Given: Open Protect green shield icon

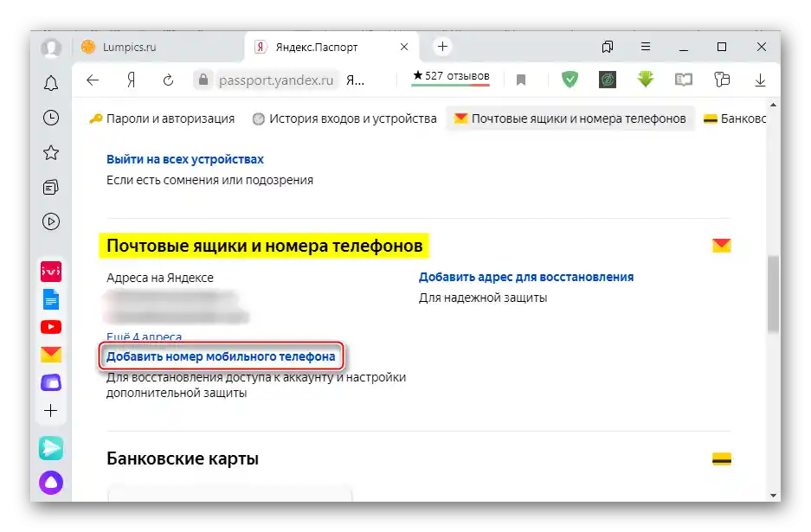Looking at the screenshot, I should 570,79.
